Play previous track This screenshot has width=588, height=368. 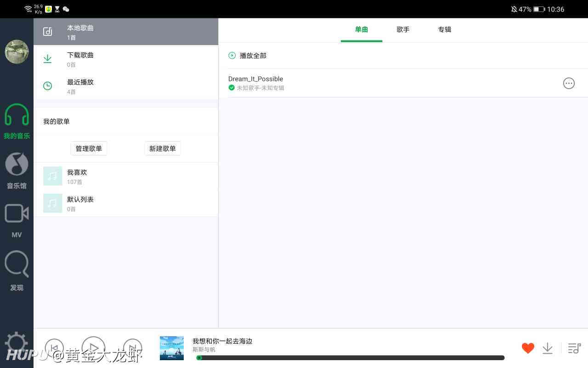(54, 348)
